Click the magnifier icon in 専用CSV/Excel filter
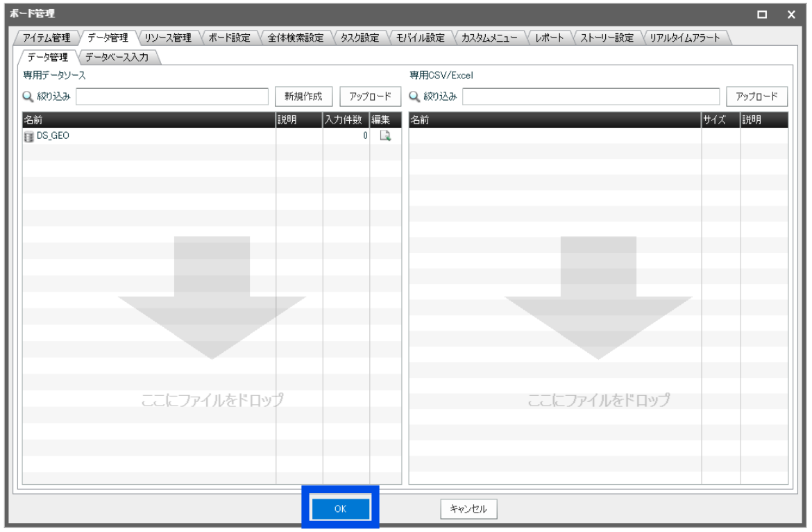Viewport: 812px width, 532px height. click(x=415, y=96)
